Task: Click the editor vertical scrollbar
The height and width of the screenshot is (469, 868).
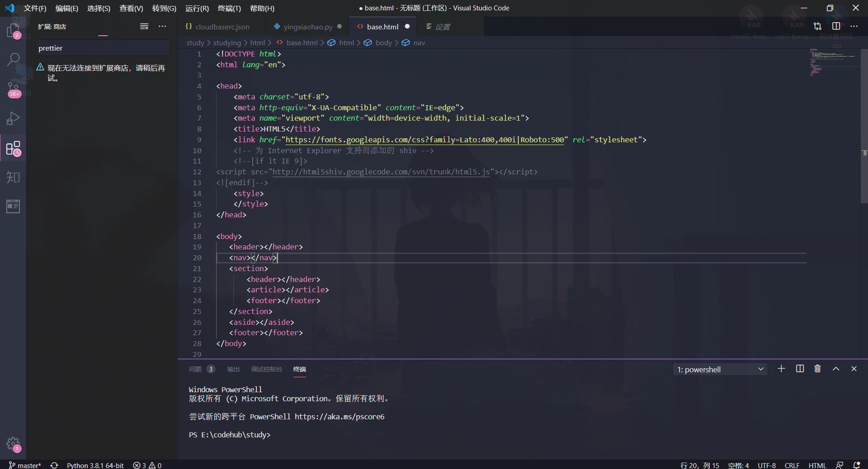Action: [864, 127]
